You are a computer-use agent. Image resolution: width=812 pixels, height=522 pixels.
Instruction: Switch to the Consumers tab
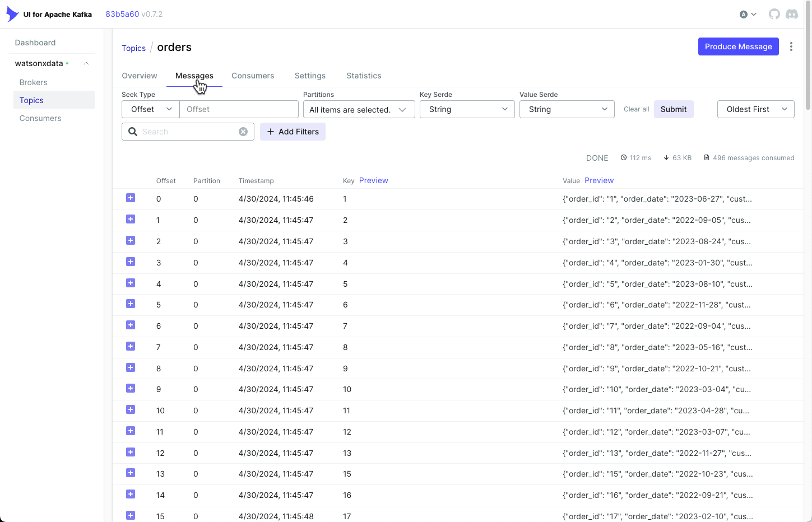coord(253,76)
